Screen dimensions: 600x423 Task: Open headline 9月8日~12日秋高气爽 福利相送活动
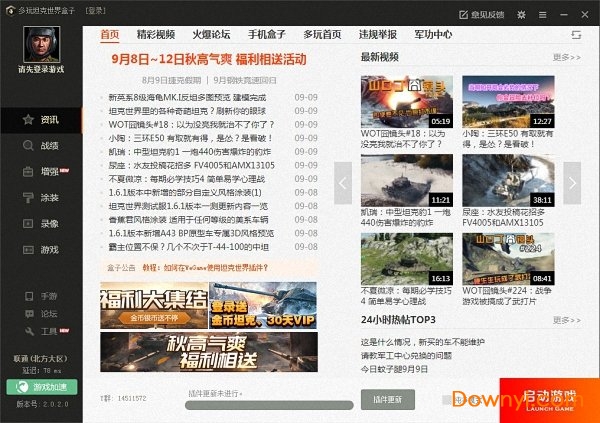tap(209, 59)
